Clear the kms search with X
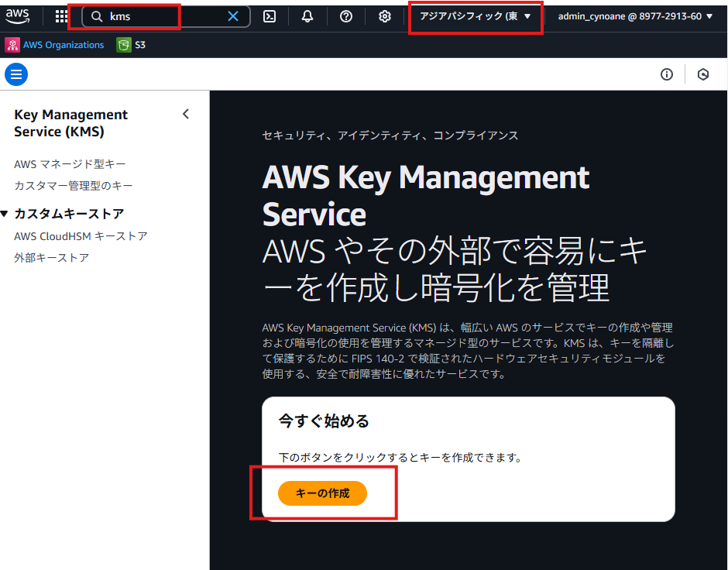 233,17
